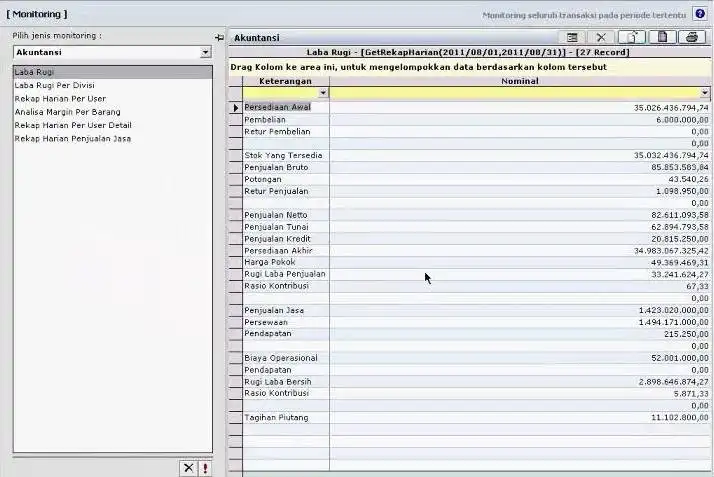Click the value 11.102.800,00
The height and width of the screenshot is (477, 714).
[680, 417]
